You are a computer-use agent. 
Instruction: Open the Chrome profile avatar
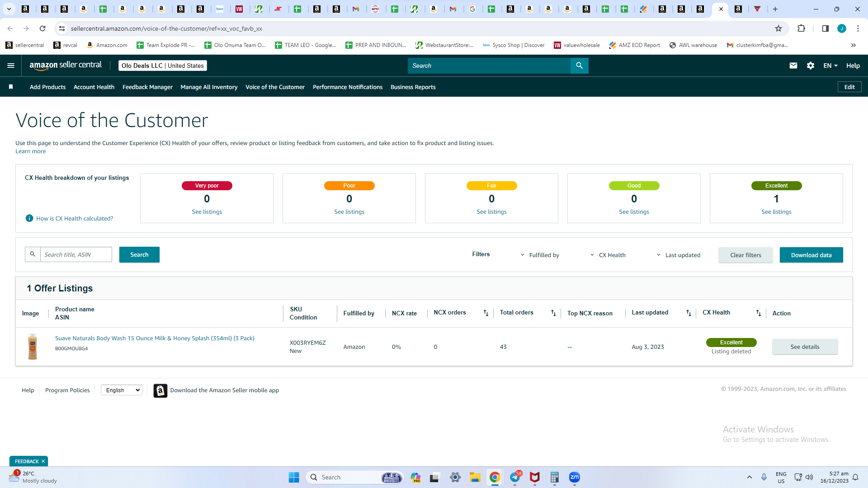point(842,28)
